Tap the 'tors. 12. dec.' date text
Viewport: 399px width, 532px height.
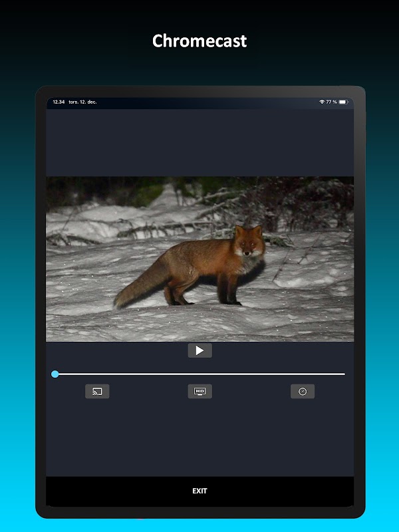pyautogui.click(x=82, y=102)
